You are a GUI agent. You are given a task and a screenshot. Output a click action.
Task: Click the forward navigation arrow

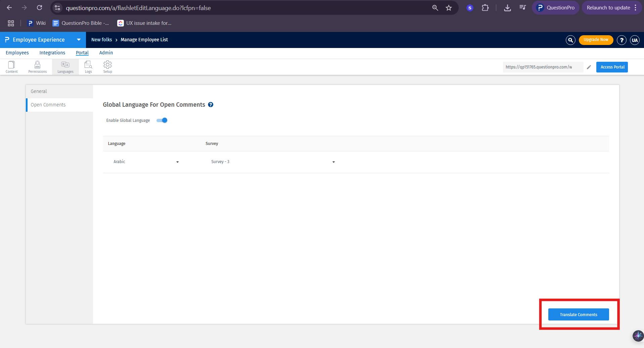click(24, 8)
